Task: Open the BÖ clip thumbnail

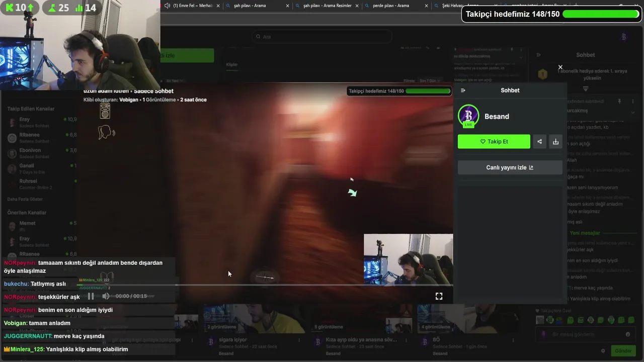Action: (x=468, y=319)
